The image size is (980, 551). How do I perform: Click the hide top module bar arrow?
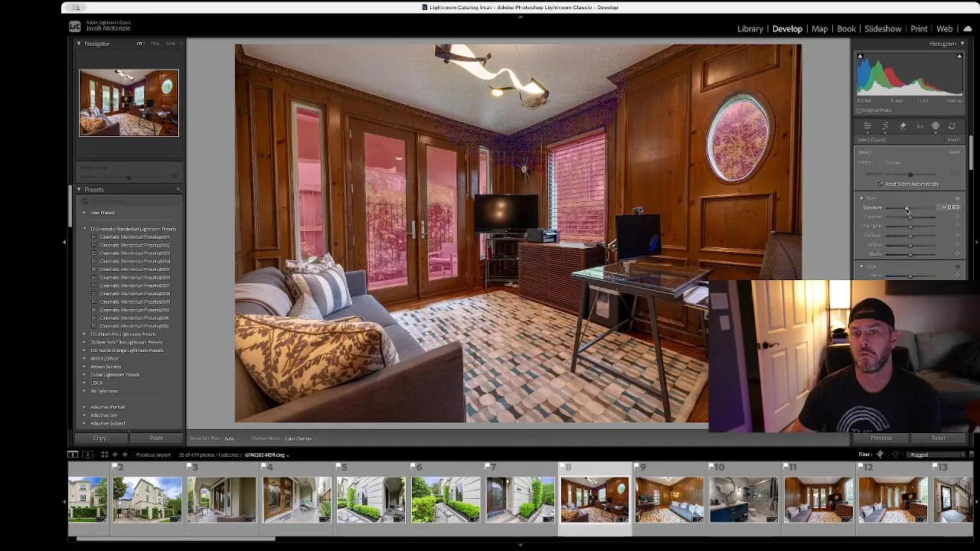521,16
